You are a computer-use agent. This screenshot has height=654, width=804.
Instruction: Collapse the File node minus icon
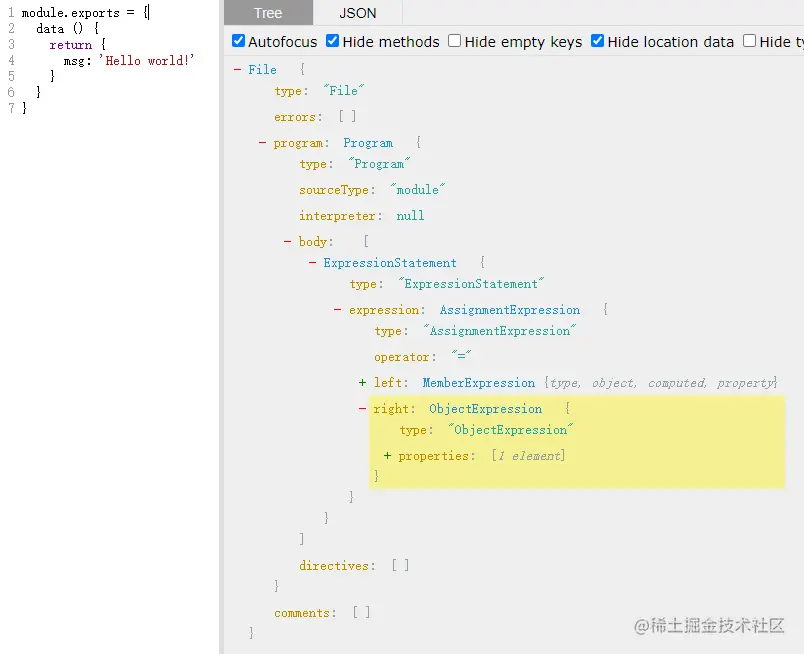[237, 69]
